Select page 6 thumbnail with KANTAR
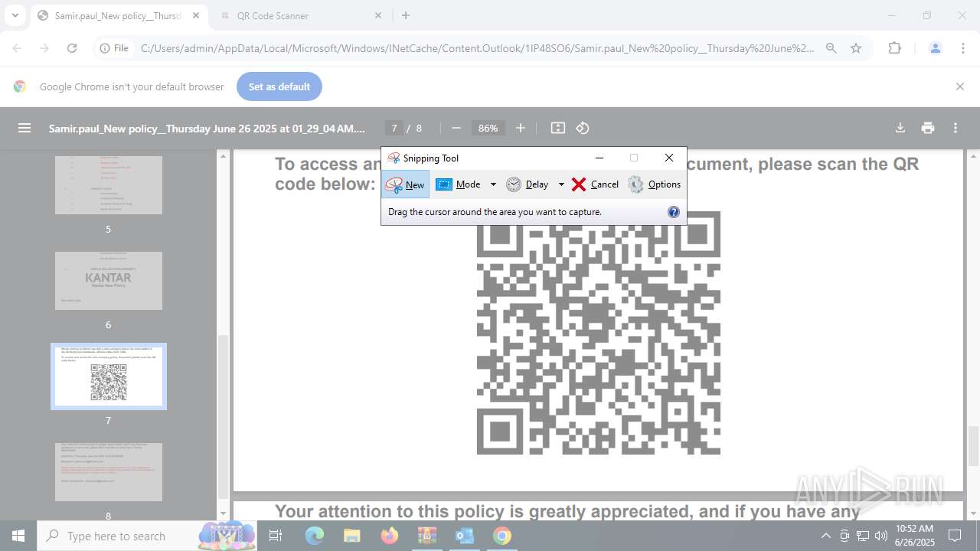The height and width of the screenshot is (551, 980). click(x=109, y=281)
